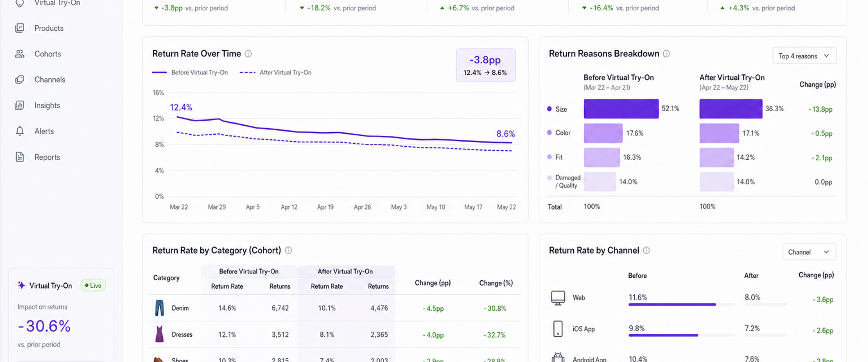Click the Virtual Try-On sparkle icon

(21, 285)
